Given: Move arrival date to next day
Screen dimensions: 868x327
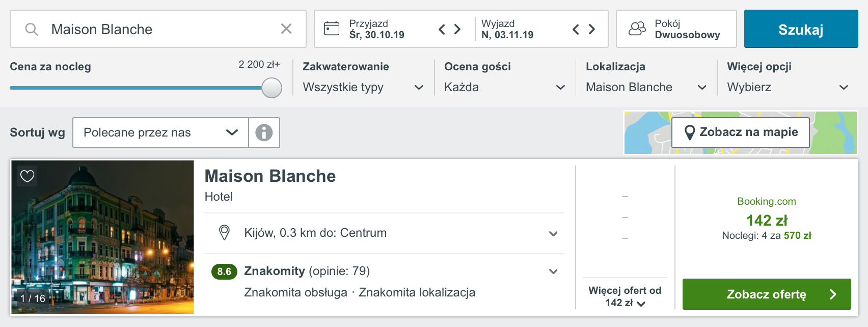Looking at the screenshot, I should [x=457, y=30].
